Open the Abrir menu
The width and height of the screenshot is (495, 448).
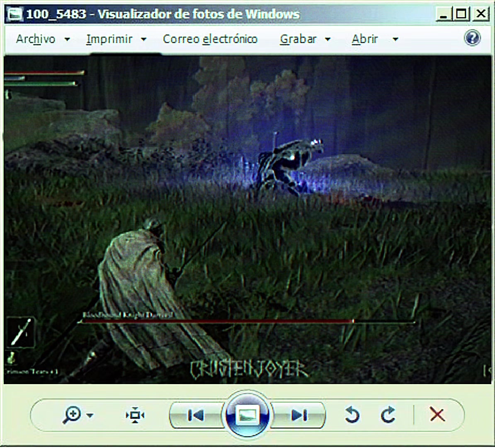coord(365,39)
